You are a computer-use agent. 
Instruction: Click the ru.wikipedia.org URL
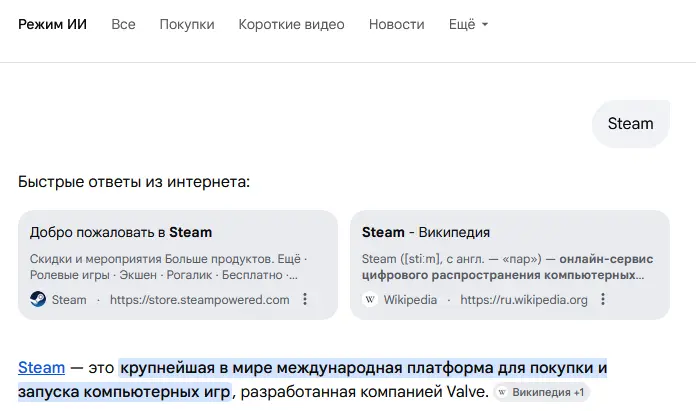click(x=524, y=299)
